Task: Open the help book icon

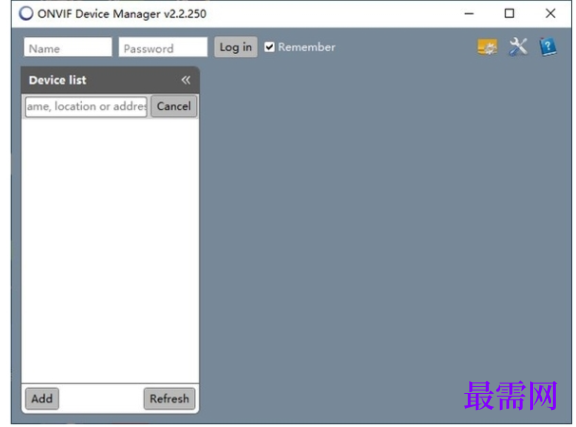Action: point(548,47)
